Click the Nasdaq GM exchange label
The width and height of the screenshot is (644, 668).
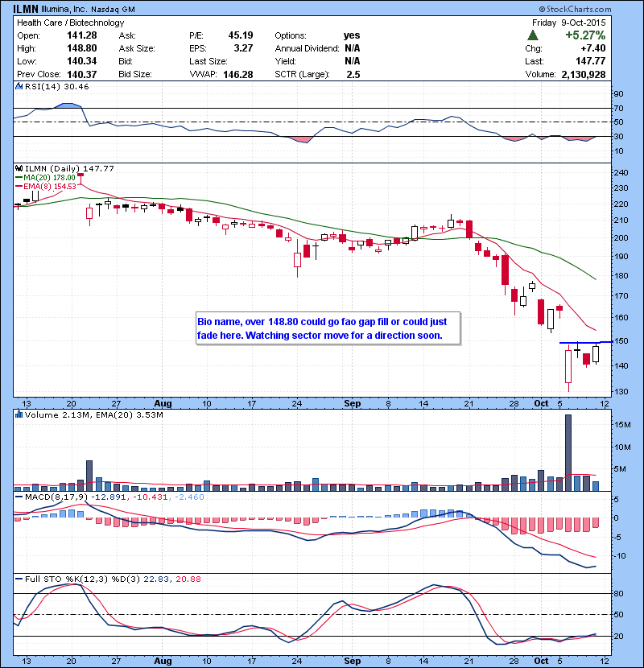[113, 9]
